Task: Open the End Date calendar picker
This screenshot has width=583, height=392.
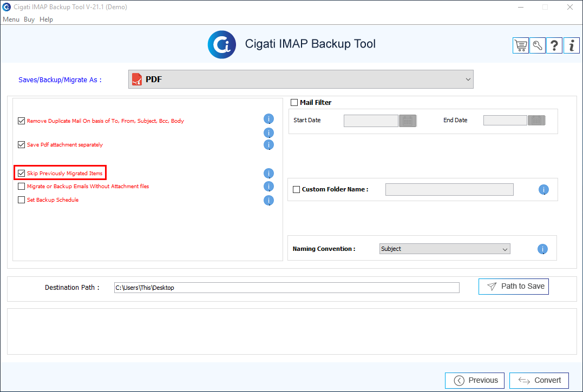Action: click(x=536, y=120)
